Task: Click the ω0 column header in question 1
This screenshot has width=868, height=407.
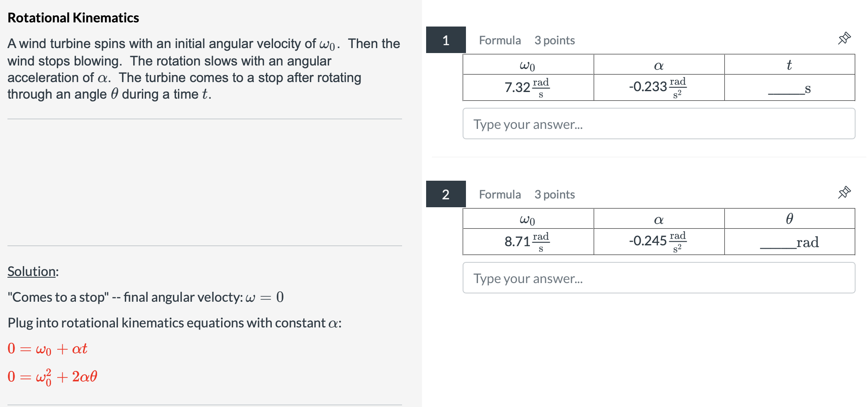Action: [x=527, y=65]
